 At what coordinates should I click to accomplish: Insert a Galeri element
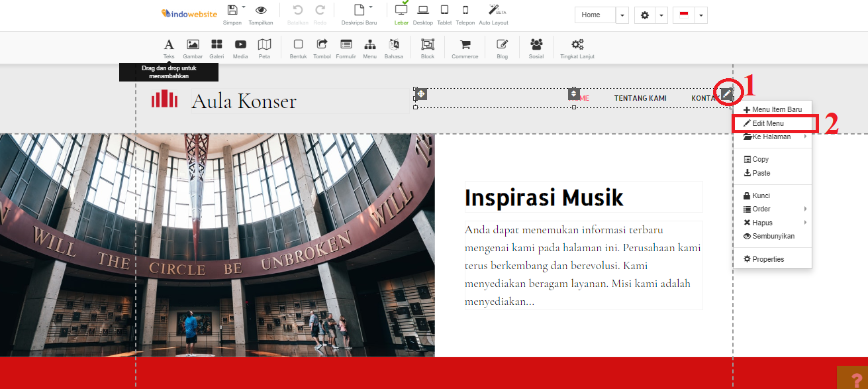217,46
